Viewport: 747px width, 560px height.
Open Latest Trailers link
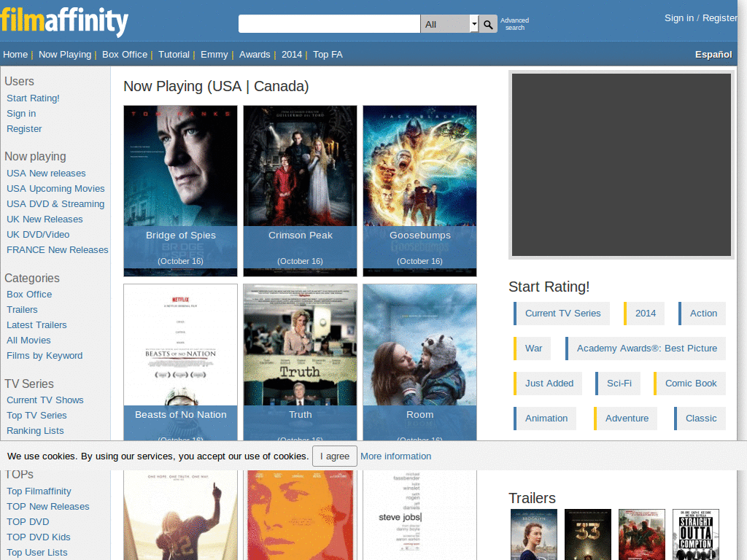36,324
